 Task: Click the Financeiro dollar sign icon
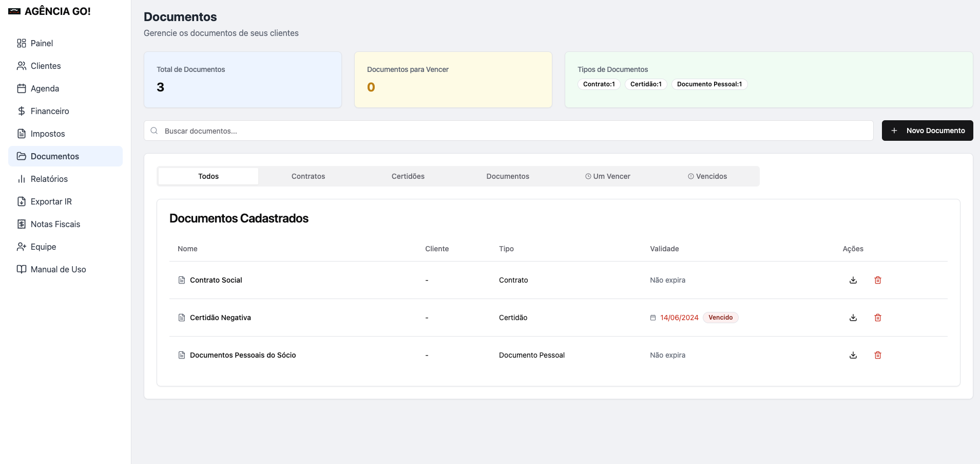click(22, 111)
